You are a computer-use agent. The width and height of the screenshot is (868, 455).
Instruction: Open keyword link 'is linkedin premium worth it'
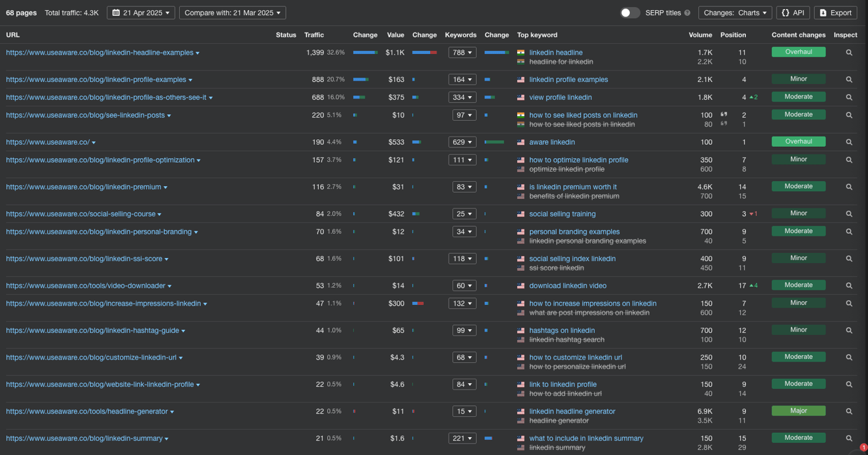click(573, 187)
